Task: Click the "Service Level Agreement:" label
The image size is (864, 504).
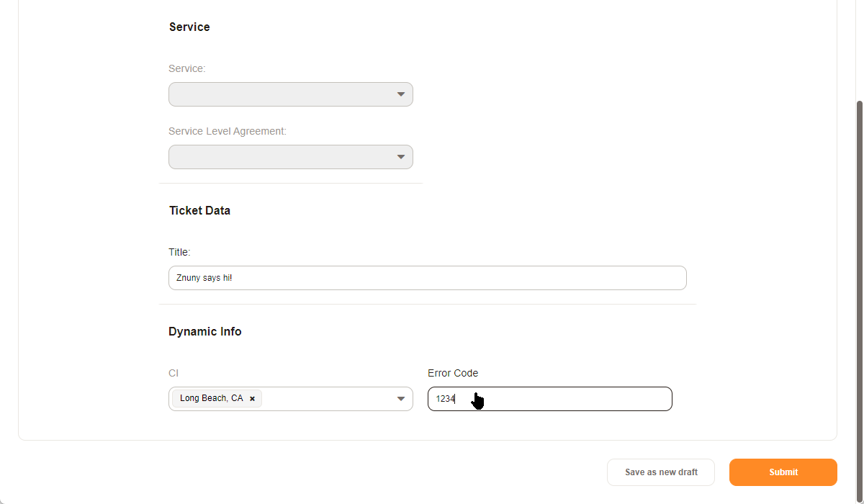Action: pyautogui.click(x=228, y=131)
